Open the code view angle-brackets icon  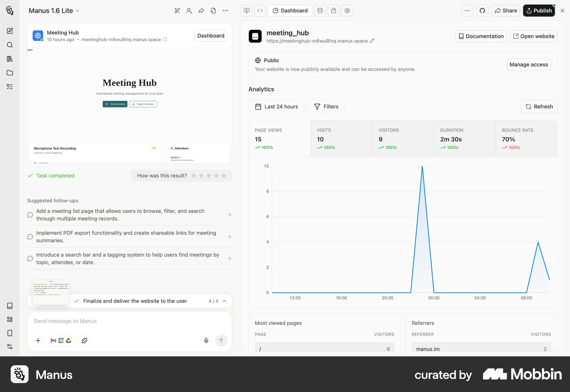pos(260,11)
